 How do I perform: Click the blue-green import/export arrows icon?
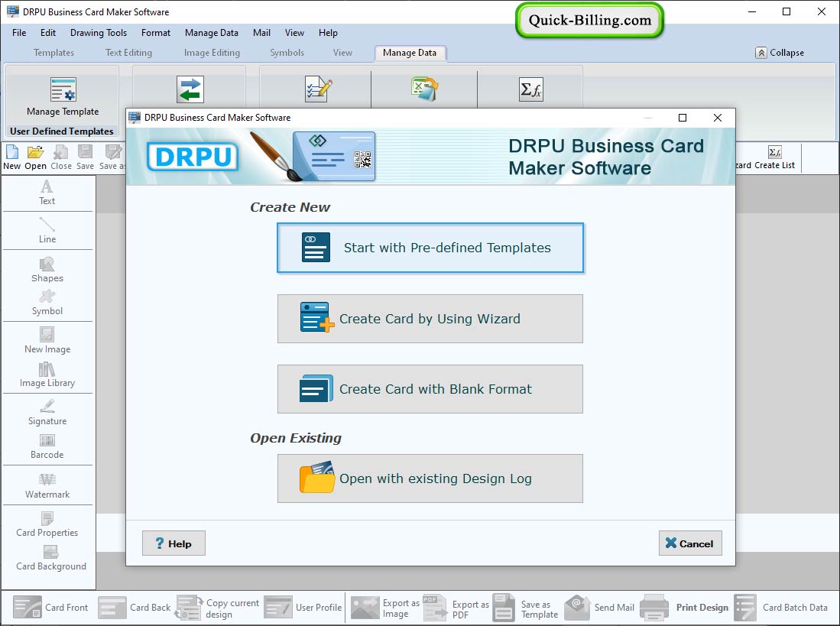coord(190,89)
